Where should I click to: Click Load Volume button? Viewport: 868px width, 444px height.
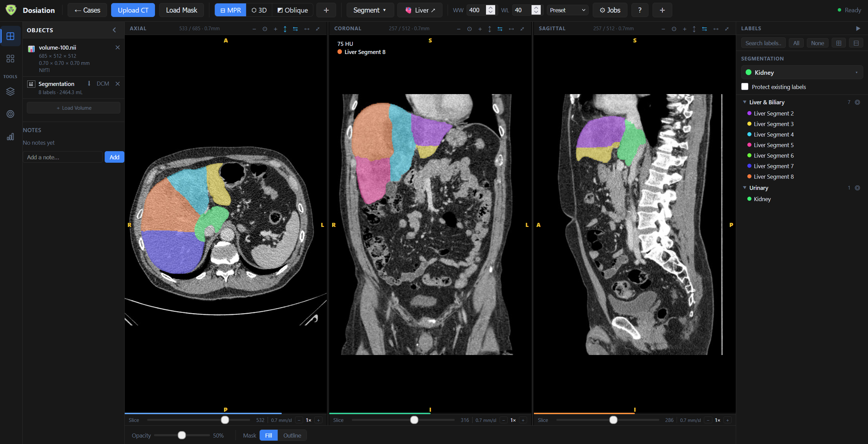pos(74,108)
